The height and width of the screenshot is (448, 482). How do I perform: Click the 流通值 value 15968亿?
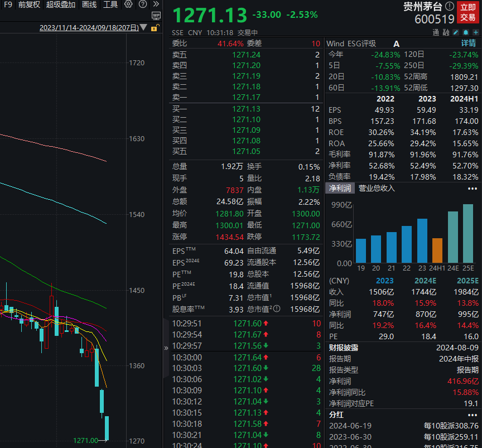pos(305,286)
